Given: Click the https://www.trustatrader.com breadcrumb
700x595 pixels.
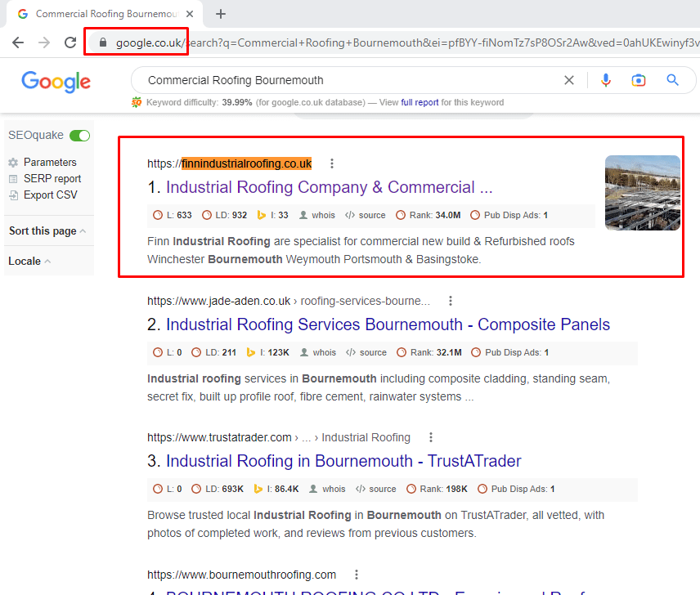Looking at the screenshot, I should pos(219,437).
